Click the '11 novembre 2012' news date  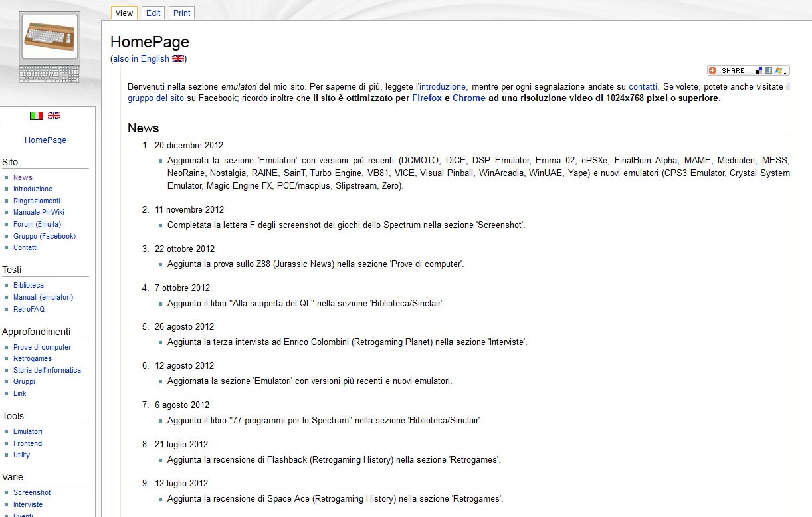tap(189, 209)
